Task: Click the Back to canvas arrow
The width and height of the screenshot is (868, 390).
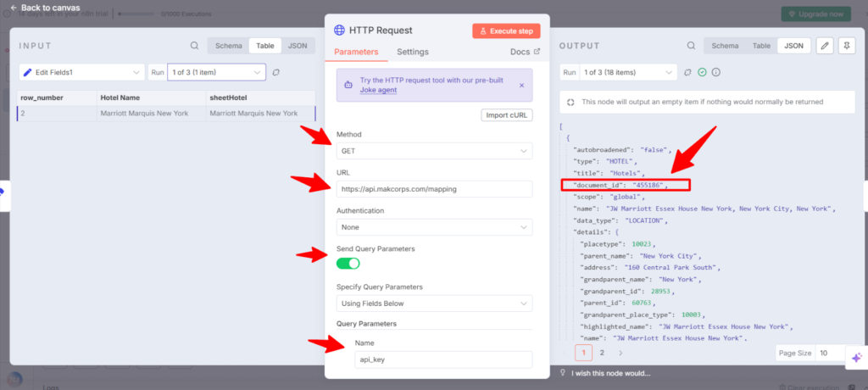Action: (x=14, y=8)
